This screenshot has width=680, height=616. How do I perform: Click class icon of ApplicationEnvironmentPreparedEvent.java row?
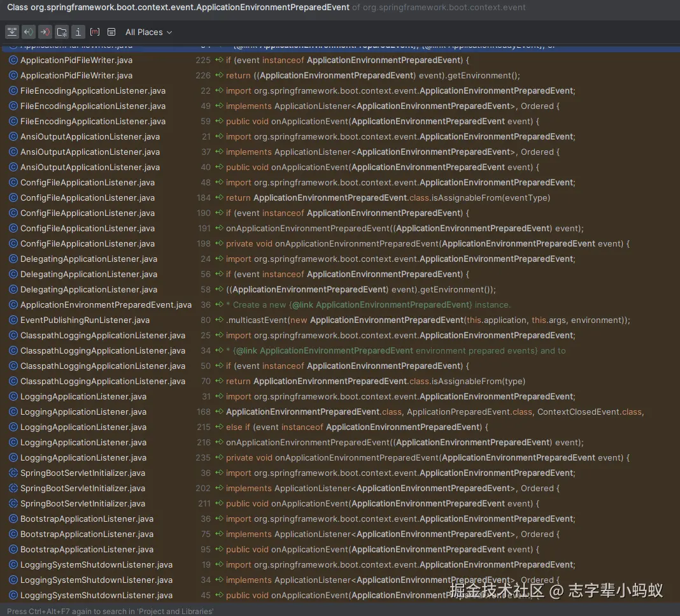pos(13,305)
